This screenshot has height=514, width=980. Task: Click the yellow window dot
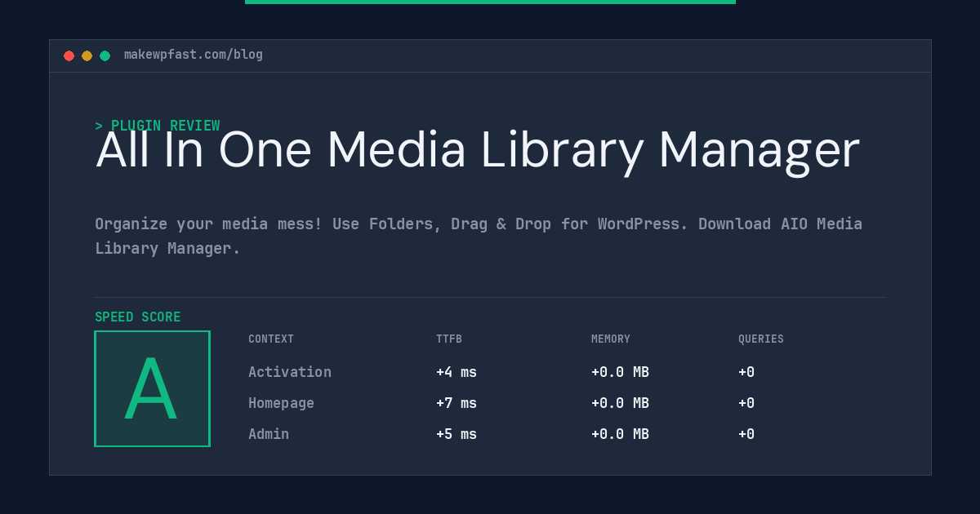click(x=87, y=55)
